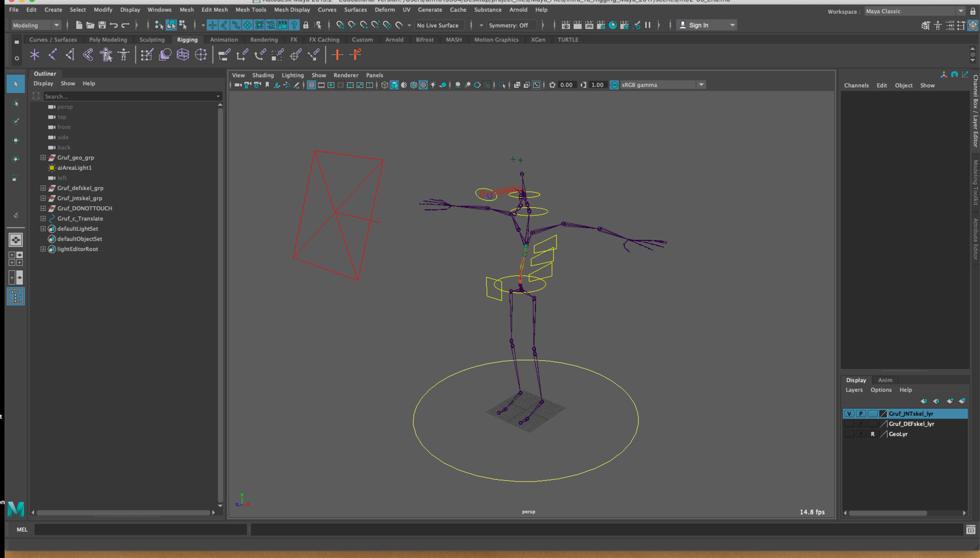980x558 pixels.
Task: Toggle the P playback flag on Gruf_DEFskel_lyr
Action: point(861,424)
